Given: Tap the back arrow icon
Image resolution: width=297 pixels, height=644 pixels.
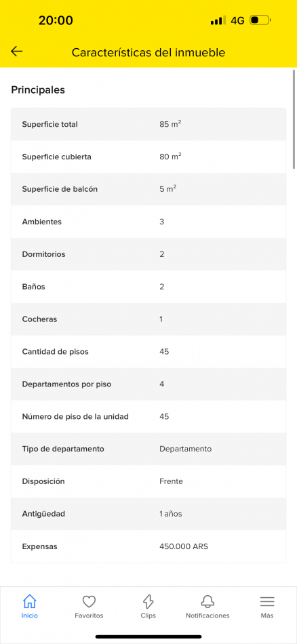Looking at the screenshot, I should click(16, 52).
